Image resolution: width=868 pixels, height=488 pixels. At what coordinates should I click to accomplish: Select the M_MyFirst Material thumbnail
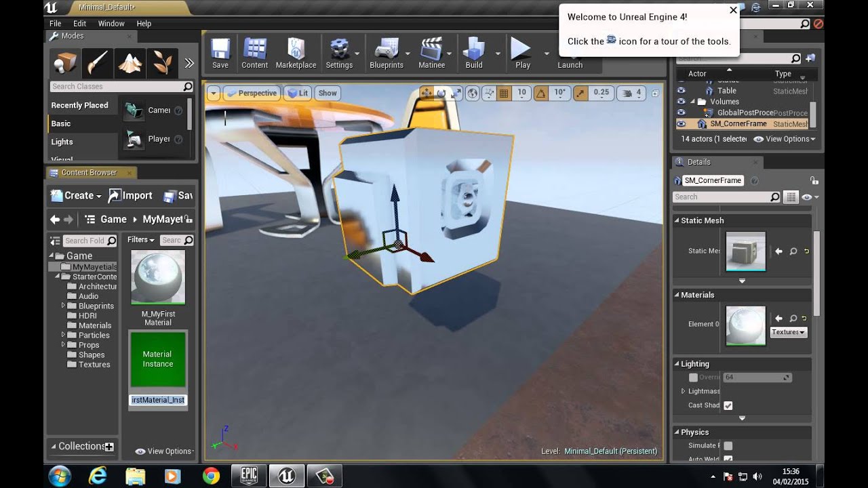click(x=158, y=277)
